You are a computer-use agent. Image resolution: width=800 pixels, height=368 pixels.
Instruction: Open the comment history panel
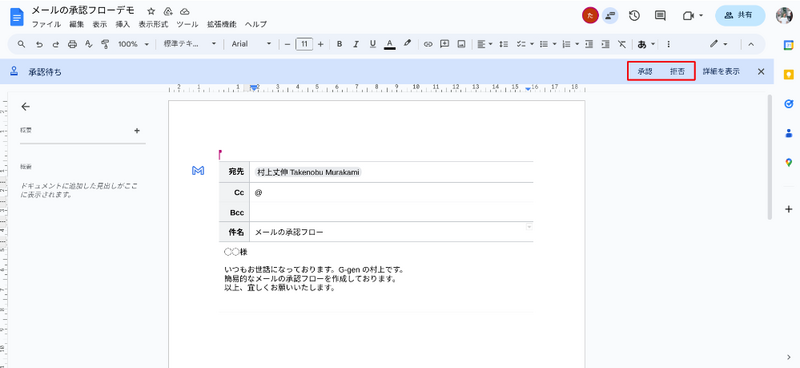pos(660,16)
